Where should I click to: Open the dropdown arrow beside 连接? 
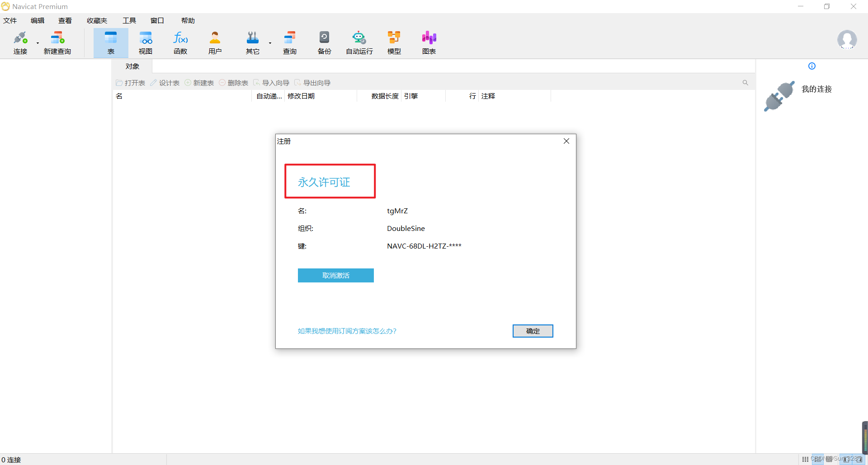(38, 43)
